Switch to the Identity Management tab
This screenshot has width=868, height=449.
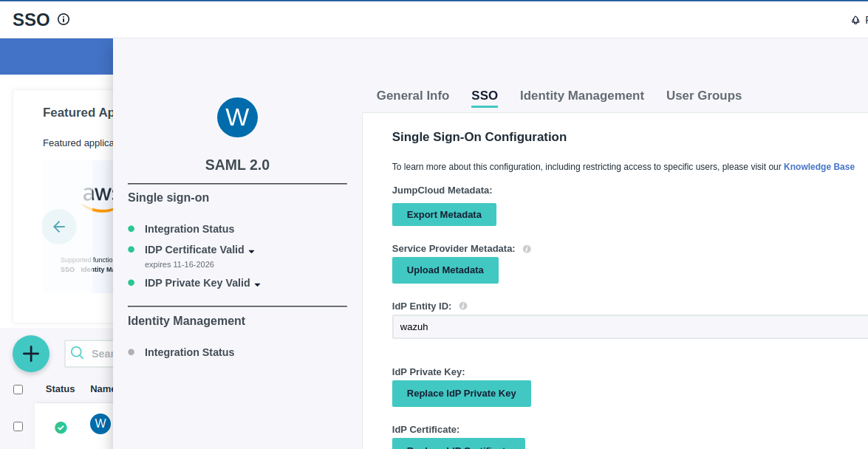(582, 95)
